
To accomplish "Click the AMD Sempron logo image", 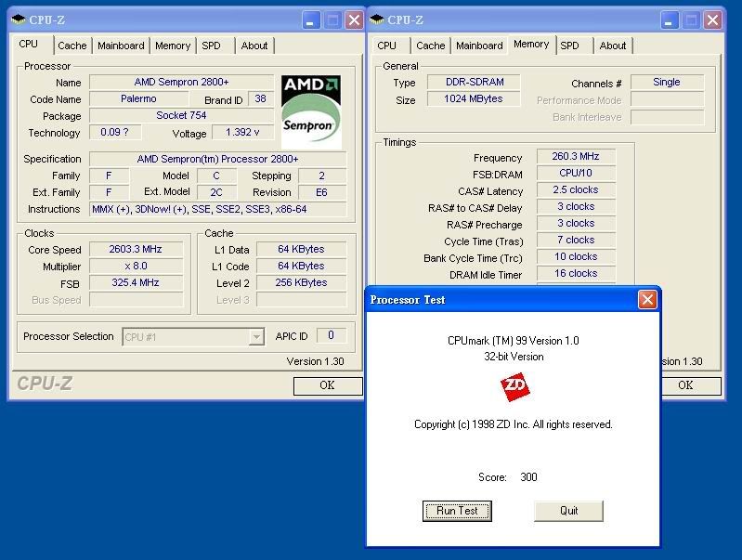I will [311, 111].
